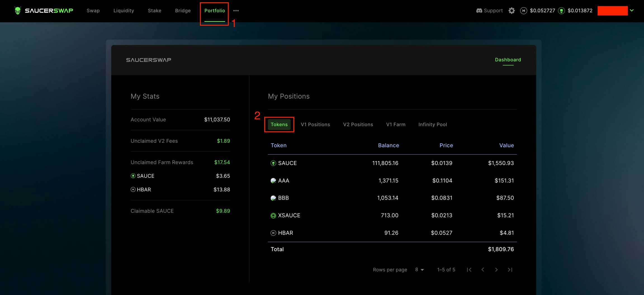Click the red account address button
This screenshot has width=644, height=295.
[612, 11]
